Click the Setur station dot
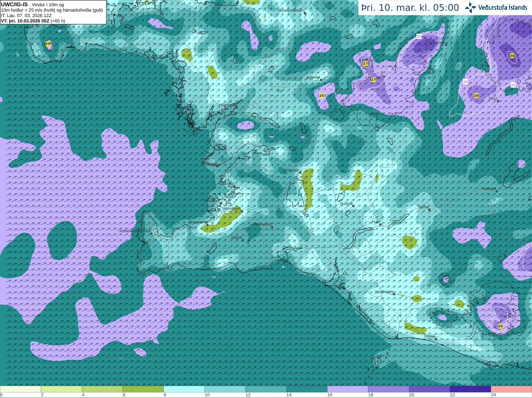 [x=498, y=101]
